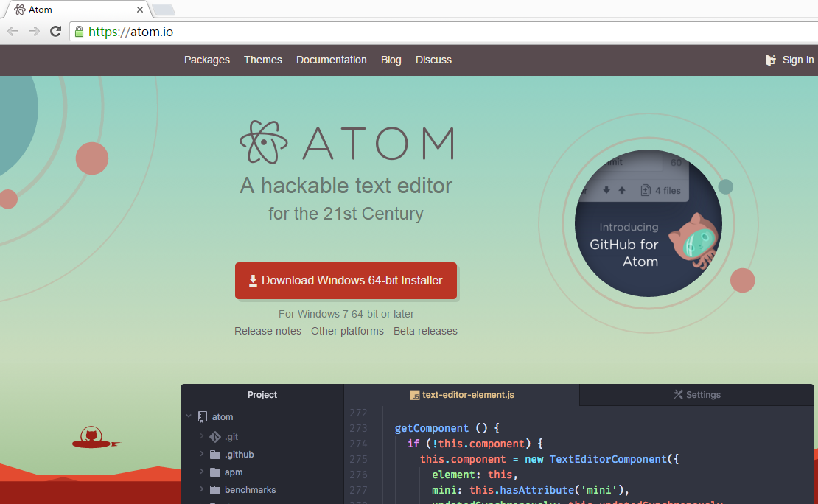Go to Documentation
This screenshot has width=818, height=504.
point(332,60)
